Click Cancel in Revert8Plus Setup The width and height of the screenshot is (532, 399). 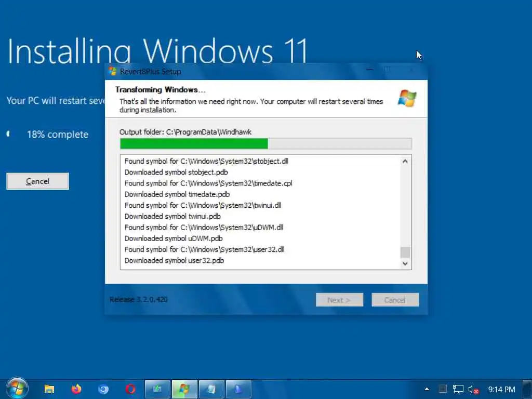click(395, 300)
